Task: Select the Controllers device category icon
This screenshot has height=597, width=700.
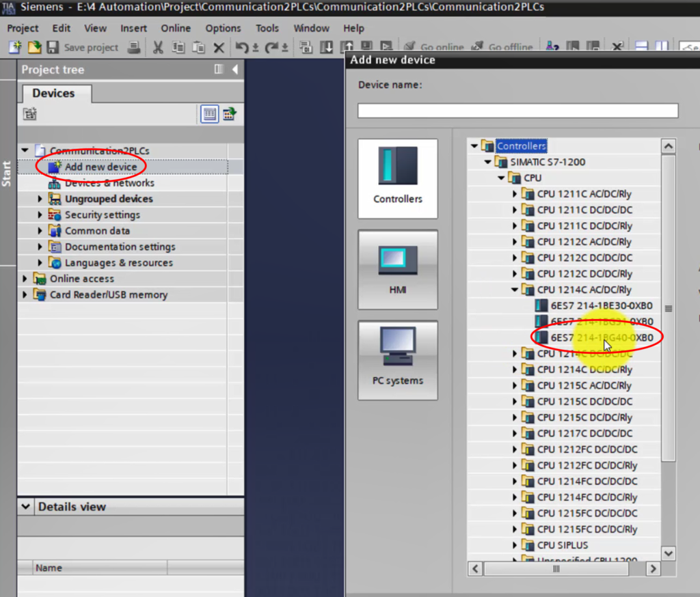Action: tap(397, 178)
